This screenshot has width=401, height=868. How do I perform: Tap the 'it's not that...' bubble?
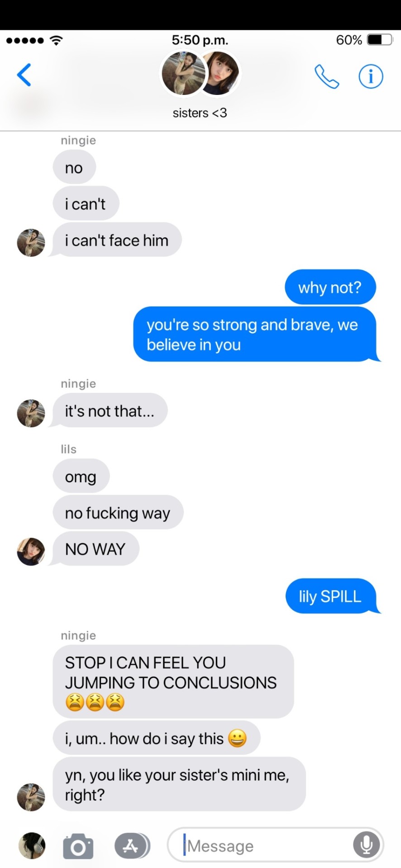pos(110,411)
